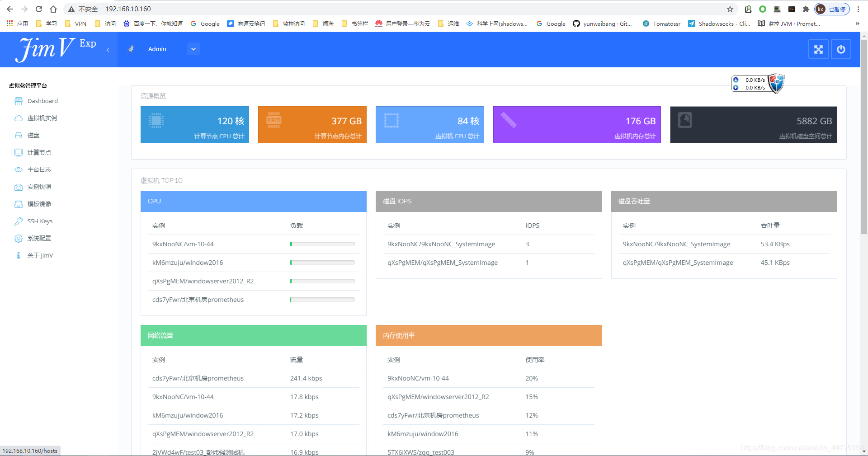Click the CPU chip icon in 120 核 card
868x456 pixels.
(156, 120)
